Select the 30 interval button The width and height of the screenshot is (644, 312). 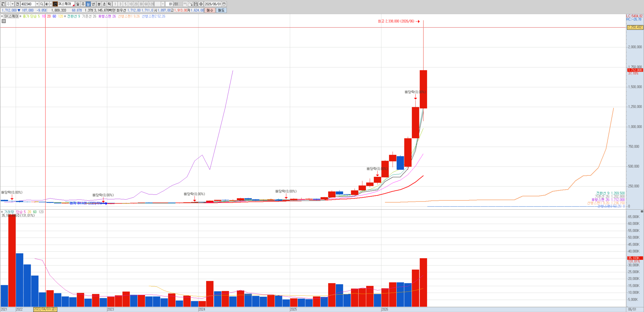[x=141, y=4]
